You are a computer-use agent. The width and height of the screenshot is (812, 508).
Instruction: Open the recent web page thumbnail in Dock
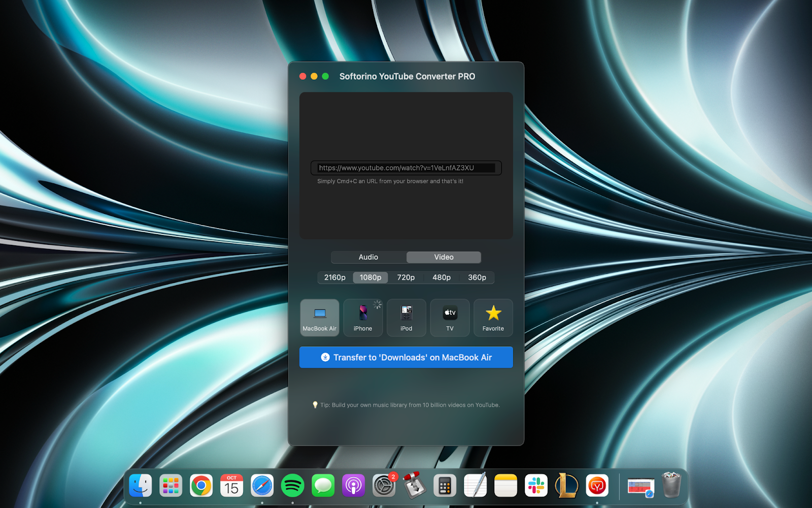(641, 487)
